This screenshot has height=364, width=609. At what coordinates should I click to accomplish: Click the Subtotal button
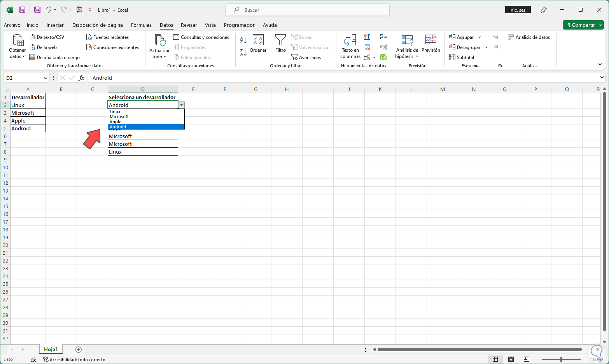[462, 58]
